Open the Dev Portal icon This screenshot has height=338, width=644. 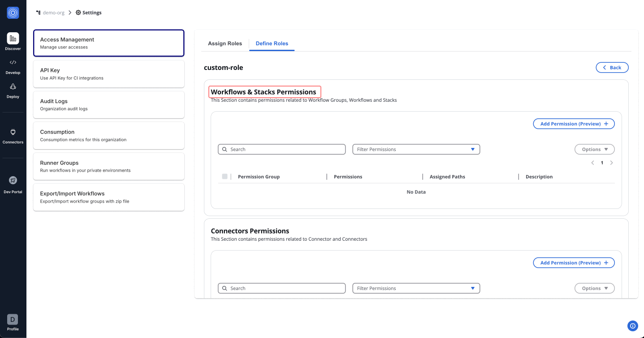pos(13,180)
